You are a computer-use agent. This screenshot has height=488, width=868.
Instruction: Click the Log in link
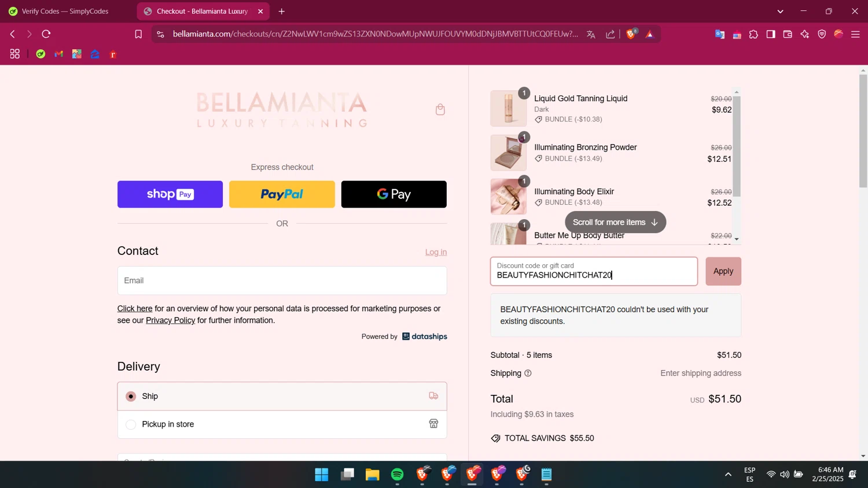tap(436, 252)
